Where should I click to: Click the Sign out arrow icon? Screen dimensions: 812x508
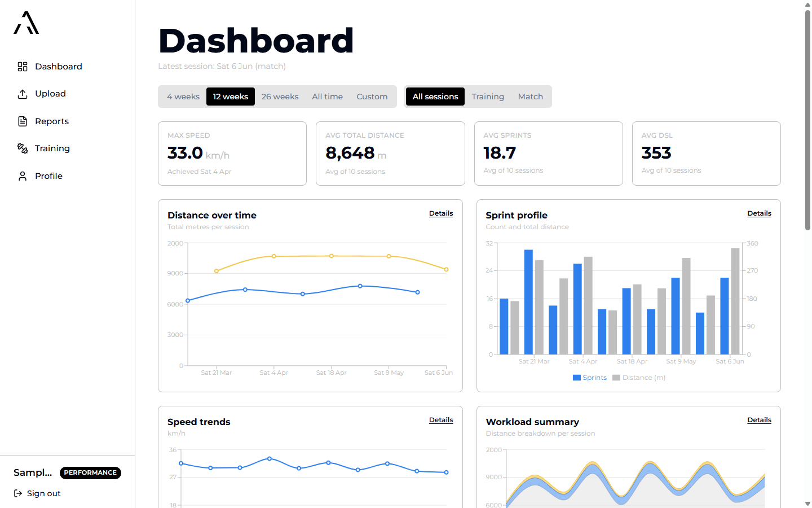click(18, 493)
